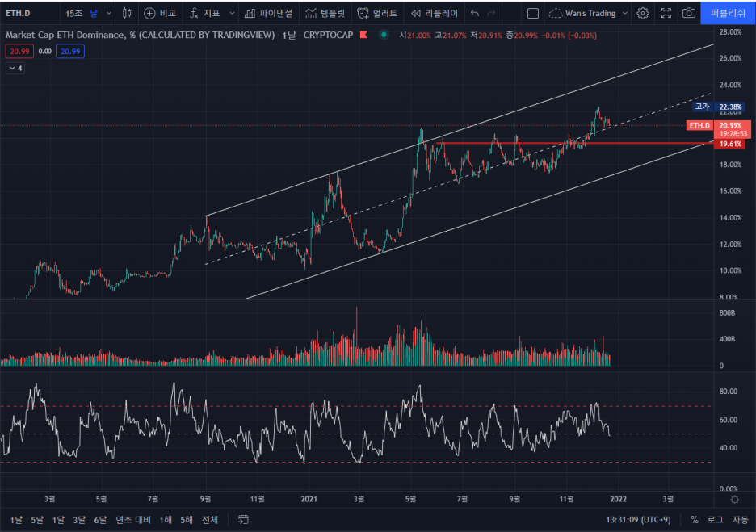The width and height of the screenshot is (756, 532).
Task: Click the 80.00 label on RSI axis
Action: pyautogui.click(x=728, y=392)
